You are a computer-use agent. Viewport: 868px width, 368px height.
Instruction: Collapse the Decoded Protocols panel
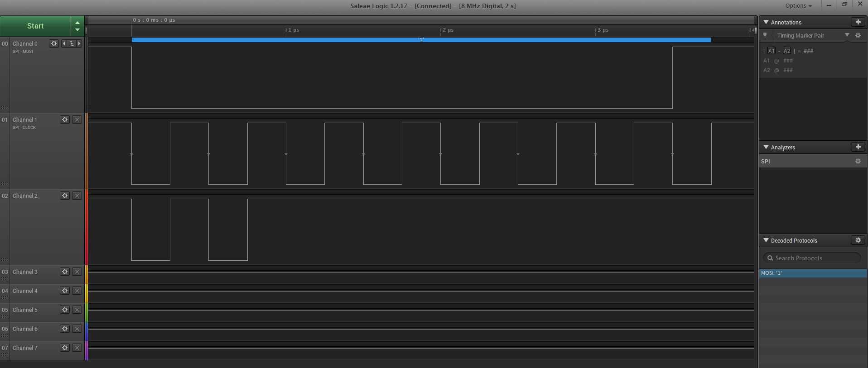pyautogui.click(x=766, y=240)
